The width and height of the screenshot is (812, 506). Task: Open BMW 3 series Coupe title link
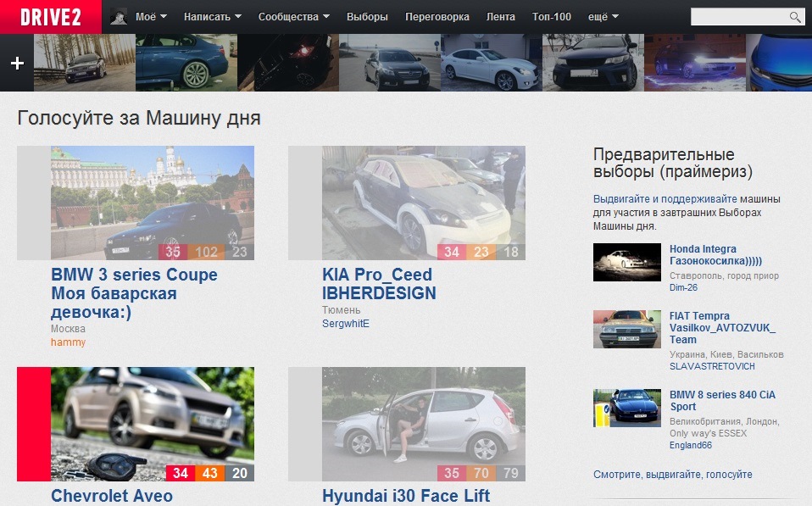click(x=134, y=293)
